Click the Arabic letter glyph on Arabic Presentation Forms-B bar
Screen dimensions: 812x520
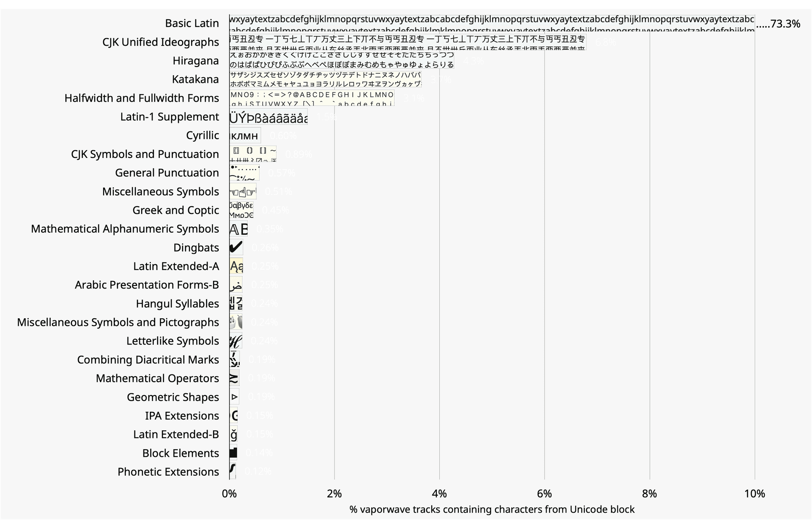[x=235, y=284]
